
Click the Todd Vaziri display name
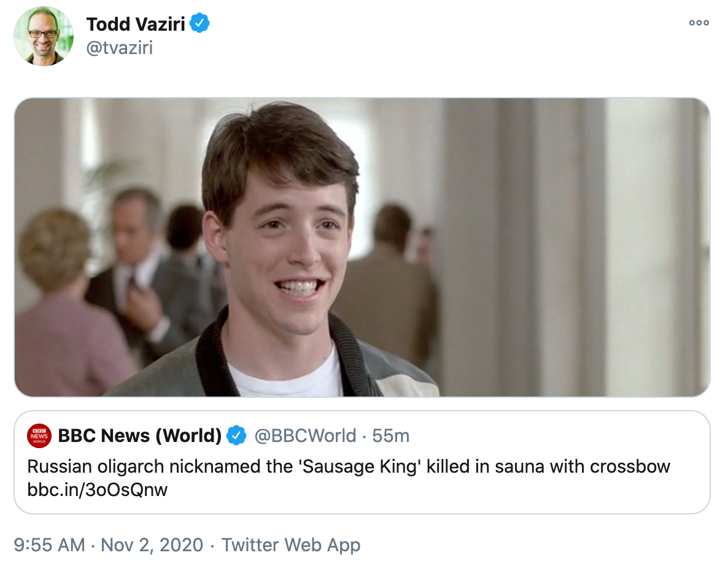point(136,24)
